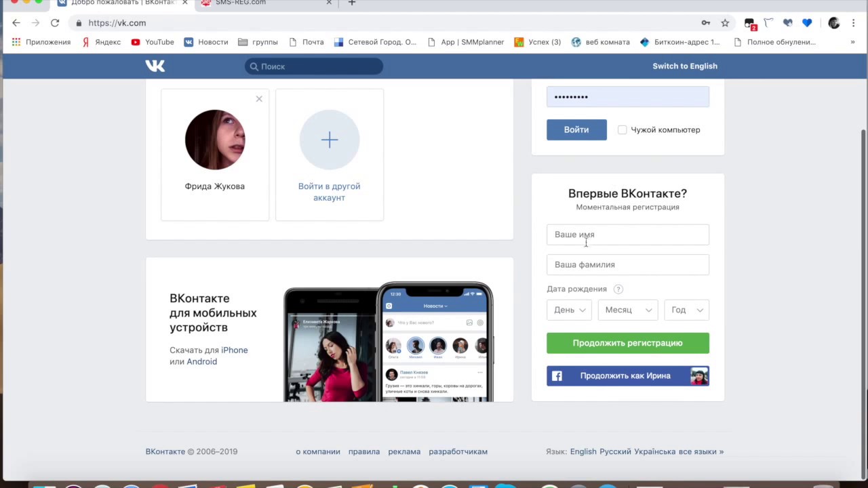Open the разработчикам footer link
This screenshot has width=868, height=488.
(x=458, y=451)
